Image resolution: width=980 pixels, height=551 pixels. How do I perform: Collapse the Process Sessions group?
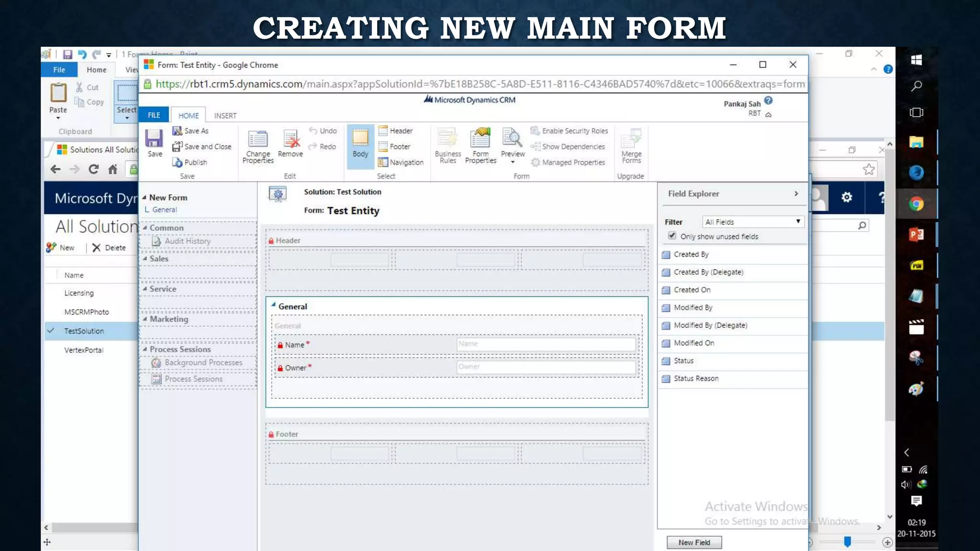(x=145, y=349)
